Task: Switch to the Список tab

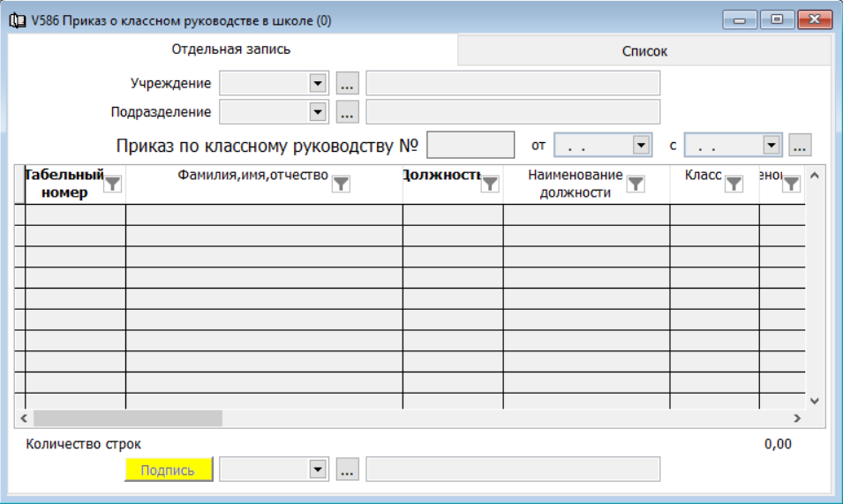Action: tap(644, 51)
